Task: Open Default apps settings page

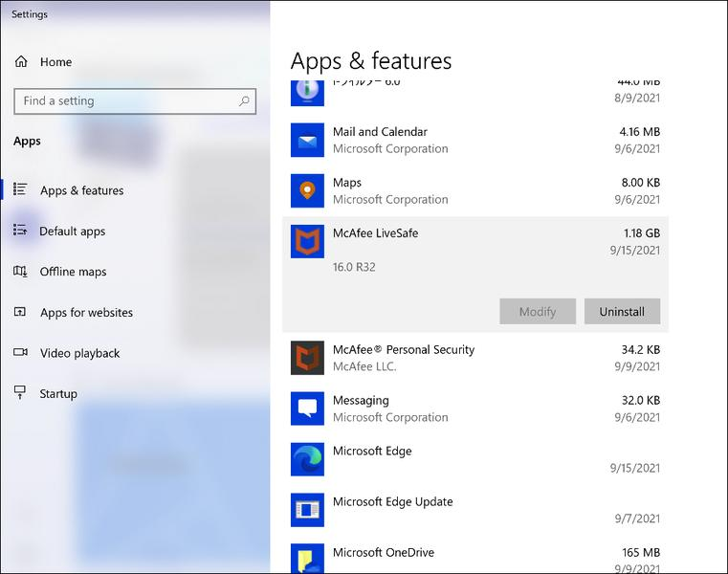Action: click(x=72, y=232)
